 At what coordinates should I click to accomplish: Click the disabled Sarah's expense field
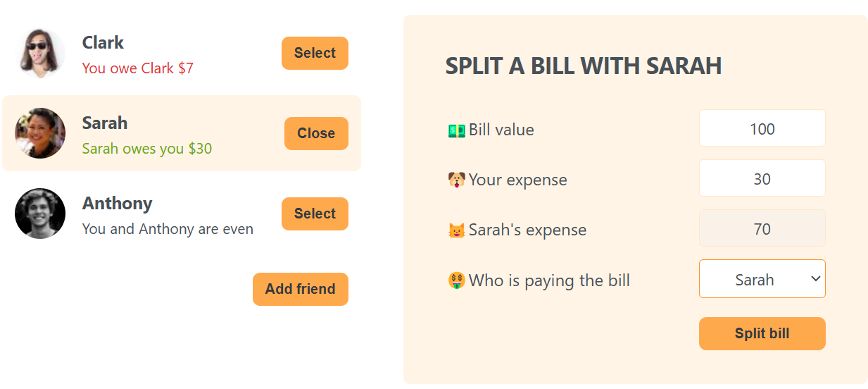coord(762,228)
